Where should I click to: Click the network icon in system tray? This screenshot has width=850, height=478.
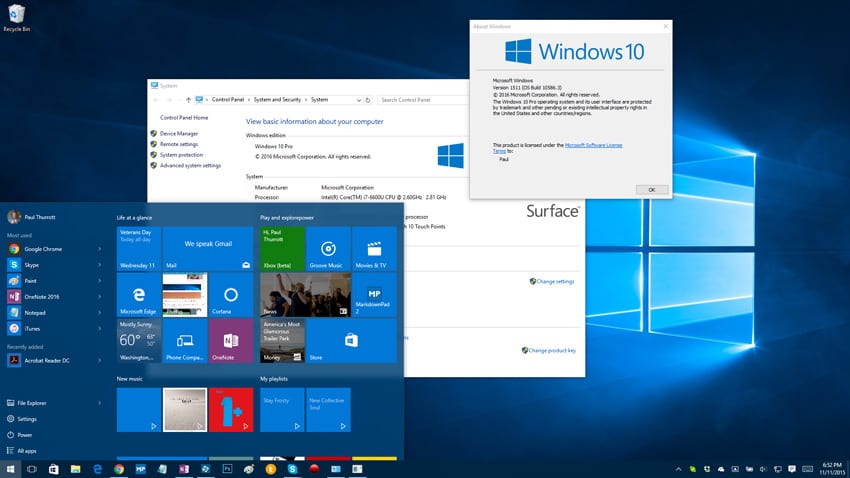777,469
